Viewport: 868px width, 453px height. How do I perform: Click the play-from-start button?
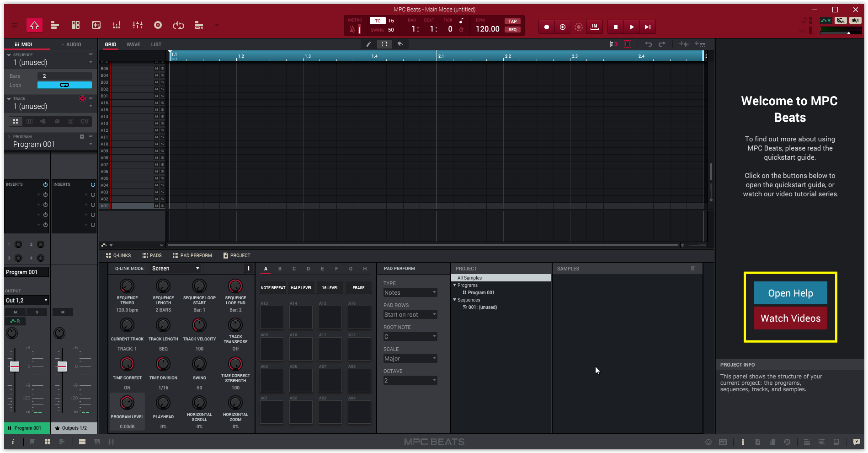[x=648, y=27]
